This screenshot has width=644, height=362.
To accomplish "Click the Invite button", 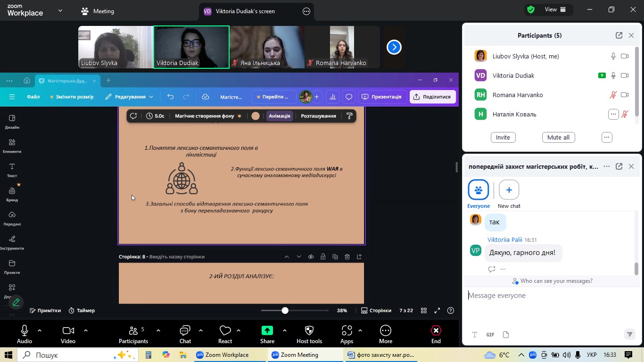I will tap(503, 137).
